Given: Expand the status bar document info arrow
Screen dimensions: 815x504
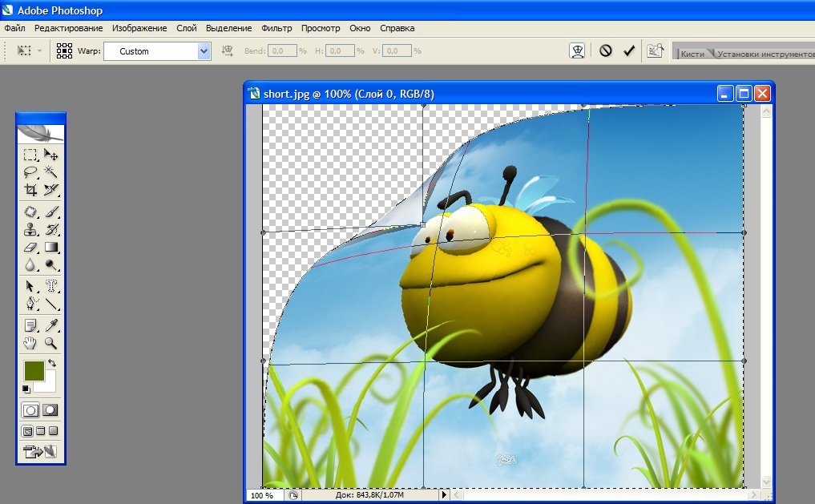Looking at the screenshot, I should (x=445, y=496).
